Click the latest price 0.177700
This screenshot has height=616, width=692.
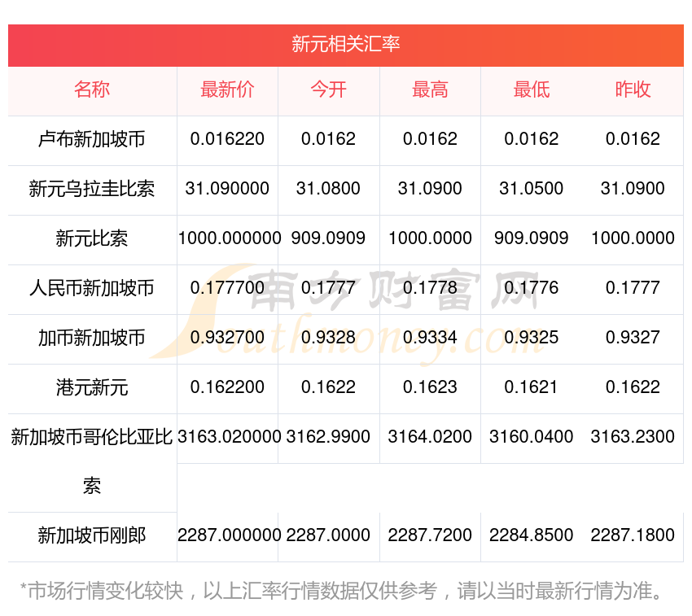pyautogui.click(x=227, y=288)
